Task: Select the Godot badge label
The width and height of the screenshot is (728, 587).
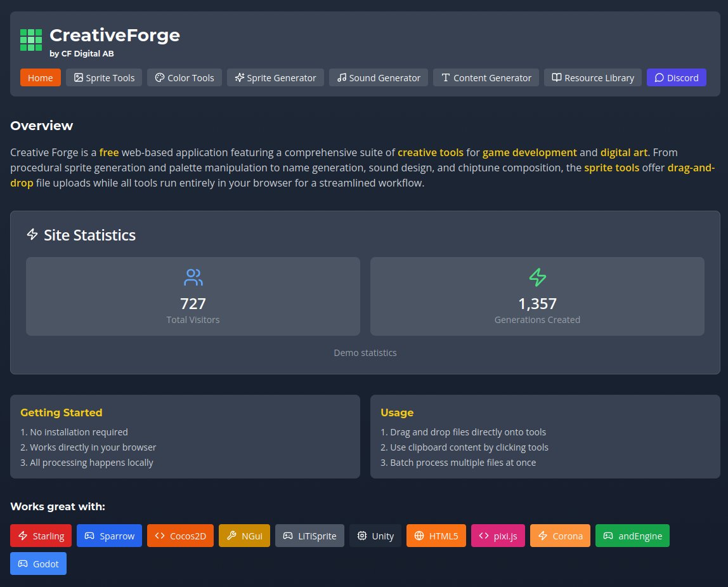Action: coord(46,564)
